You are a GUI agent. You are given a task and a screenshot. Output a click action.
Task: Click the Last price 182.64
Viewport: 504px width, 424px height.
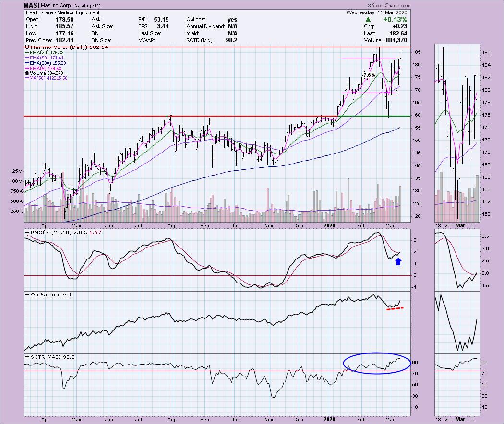[x=398, y=34]
